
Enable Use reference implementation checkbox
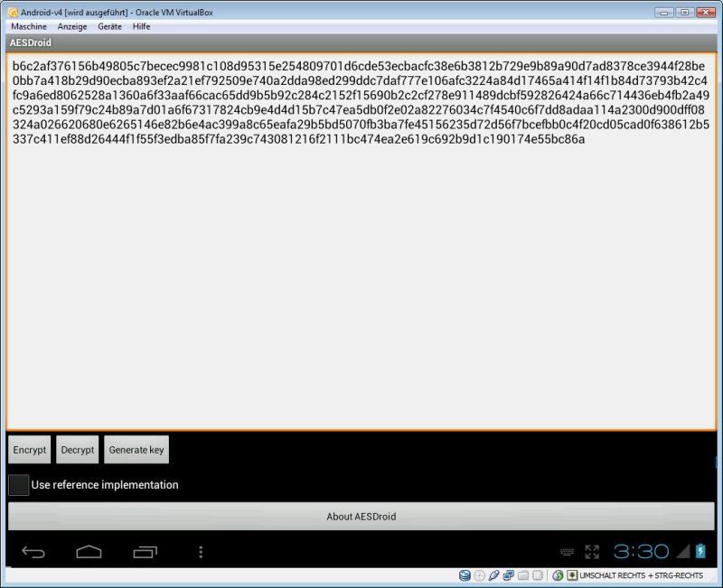[x=18, y=485]
